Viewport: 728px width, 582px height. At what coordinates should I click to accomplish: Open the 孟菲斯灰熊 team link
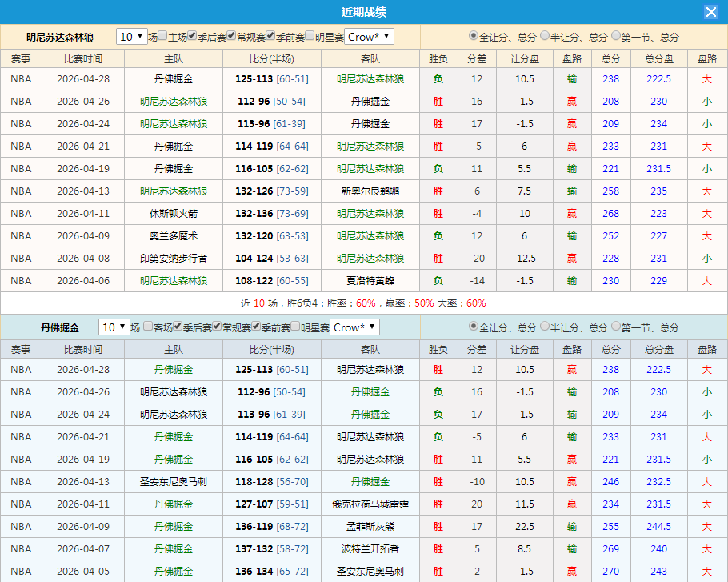pos(371,526)
